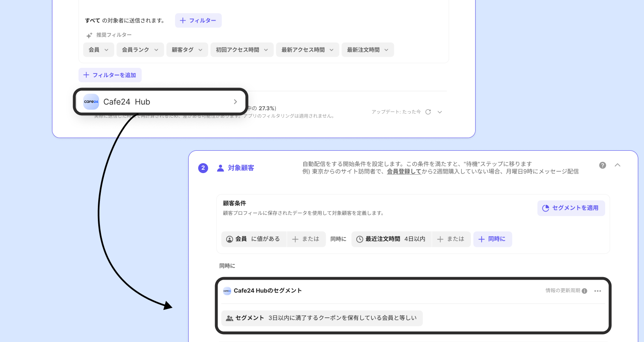
Task: Click the Cafe24 Hub logo icon
Action: pyautogui.click(x=91, y=102)
